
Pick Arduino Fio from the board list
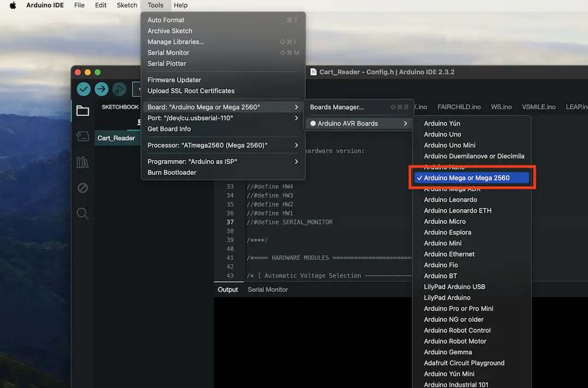(x=471, y=265)
